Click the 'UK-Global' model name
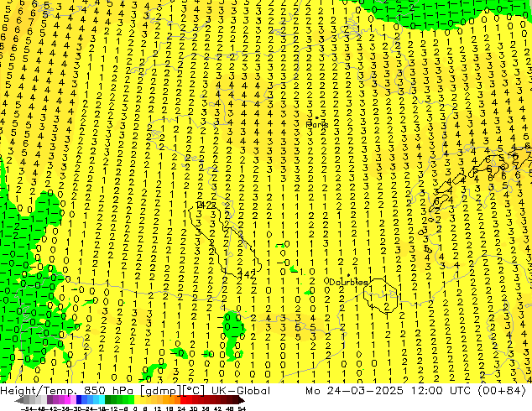This screenshot has width=532, height=411. point(241,390)
